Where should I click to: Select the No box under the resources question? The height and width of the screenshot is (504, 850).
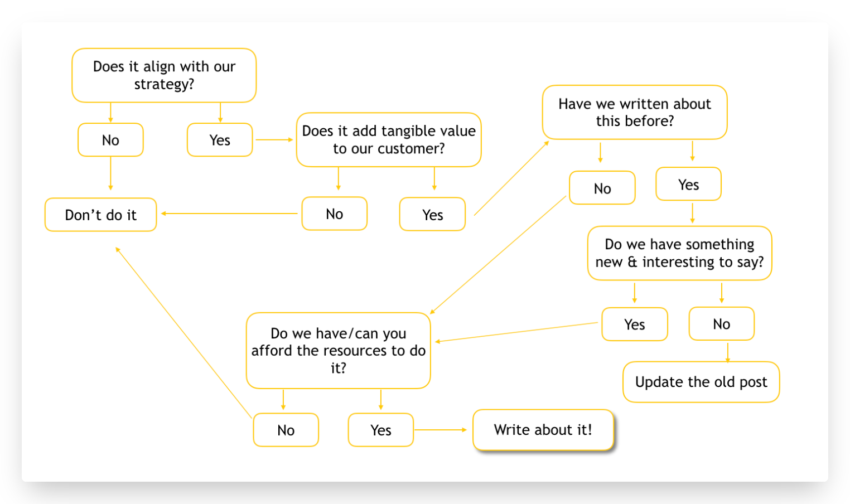(x=286, y=430)
